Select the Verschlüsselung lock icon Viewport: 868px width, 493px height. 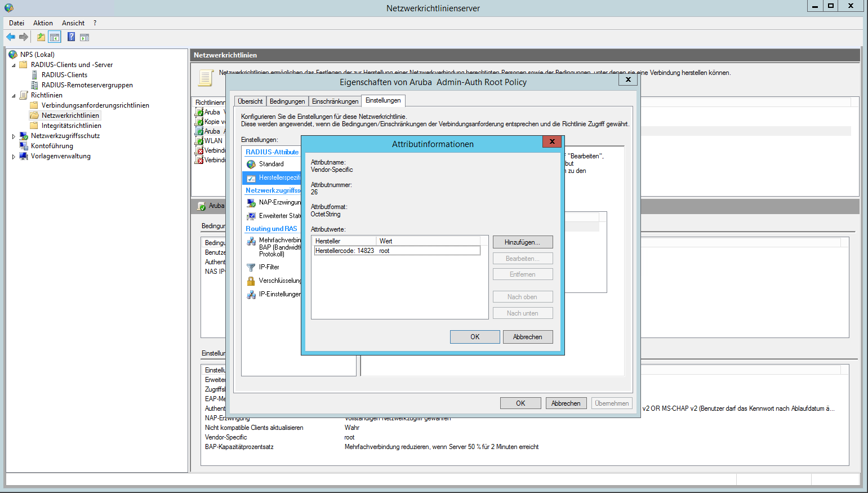[x=251, y=281]
